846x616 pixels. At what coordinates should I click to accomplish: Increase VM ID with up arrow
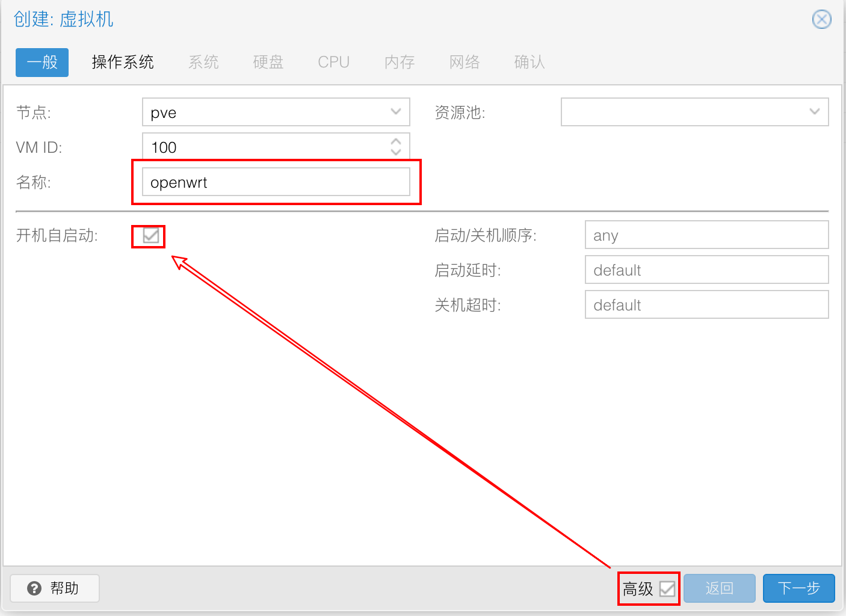395,142
